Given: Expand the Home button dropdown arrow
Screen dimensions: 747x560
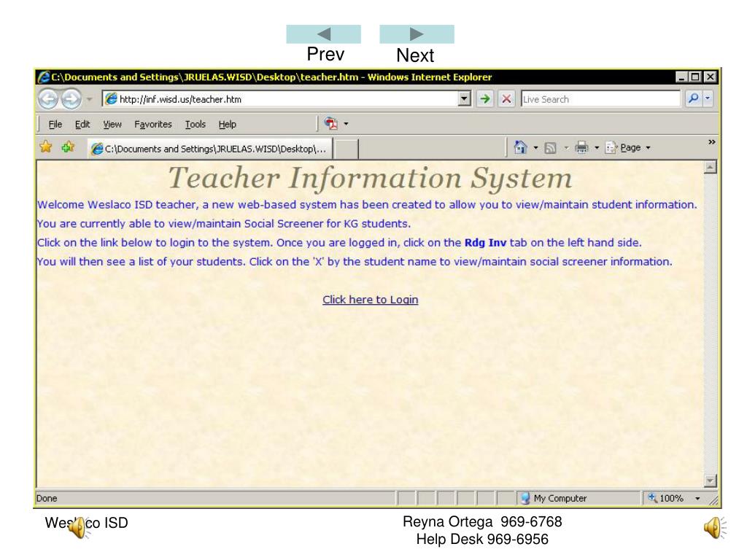Looking at the screenshot, I should point(535,147).
